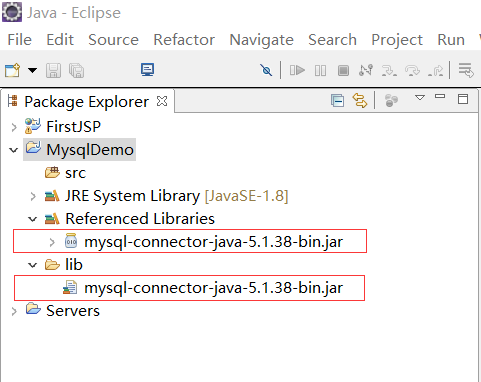Select JRE System Library [JavaSE-1.8]
Viewport: 481px width, 382px height.
[x=176, y=196]
